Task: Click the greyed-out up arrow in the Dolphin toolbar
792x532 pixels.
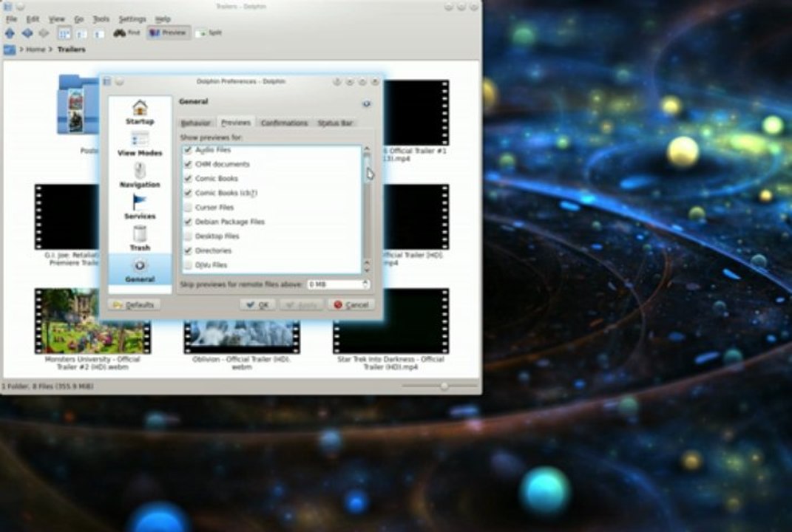Action: click(44, 33)
